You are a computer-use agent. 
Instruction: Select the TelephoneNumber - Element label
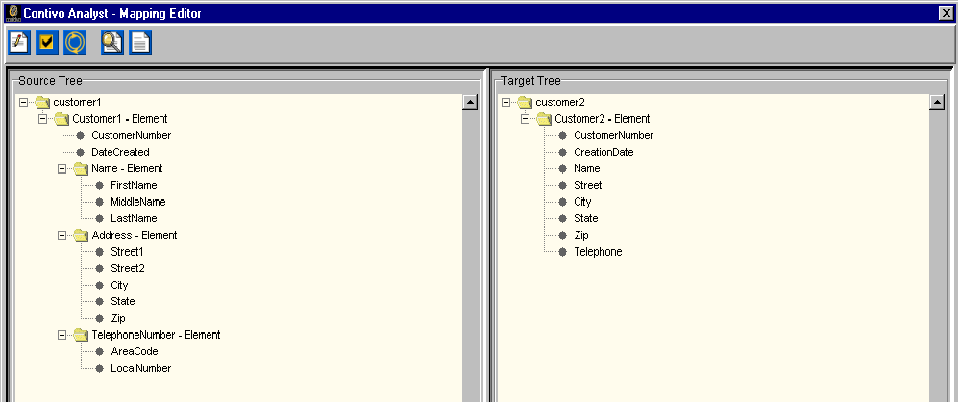(156, 335)
